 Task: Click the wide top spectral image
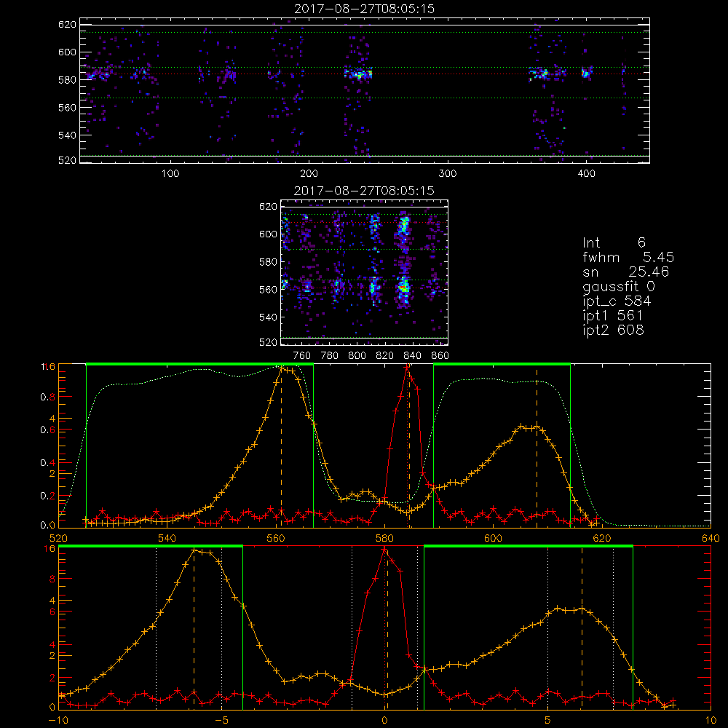pos(365,90)
